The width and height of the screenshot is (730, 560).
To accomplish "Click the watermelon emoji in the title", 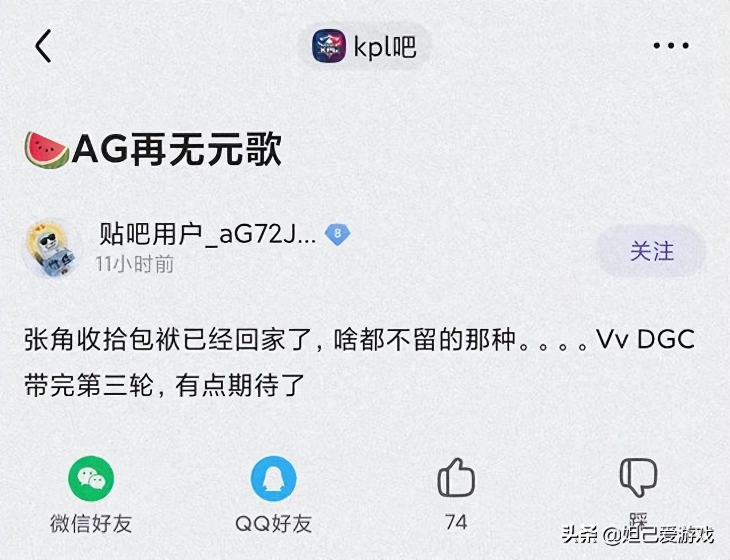I will pyautogui.click(x=46, y=150).
